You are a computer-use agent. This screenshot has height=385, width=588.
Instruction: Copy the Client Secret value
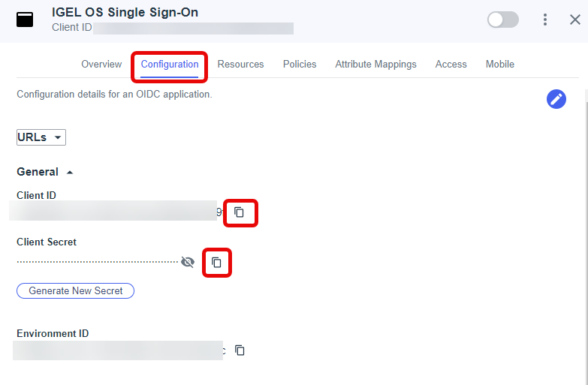pos(216,262)
